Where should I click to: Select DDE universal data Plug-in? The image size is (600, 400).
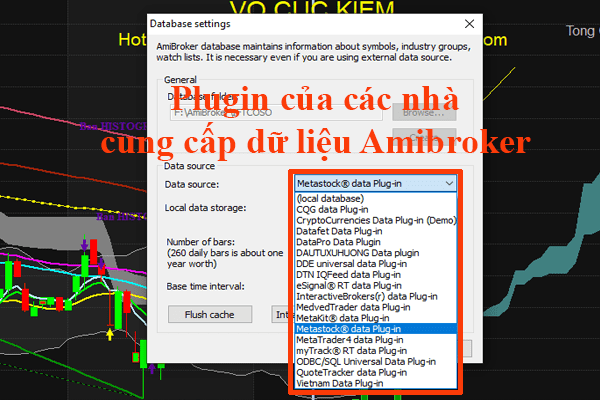[x=375, y=264]
